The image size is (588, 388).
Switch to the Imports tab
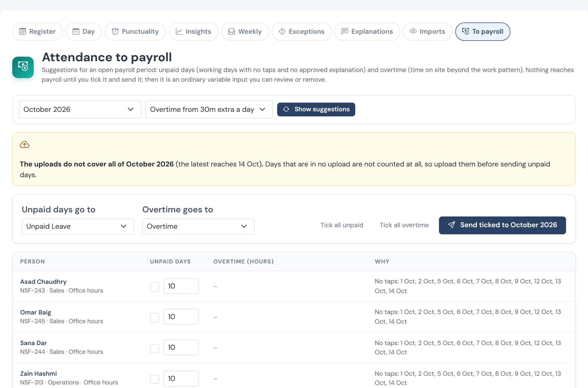pyautogui.click(x=427, y=32)
